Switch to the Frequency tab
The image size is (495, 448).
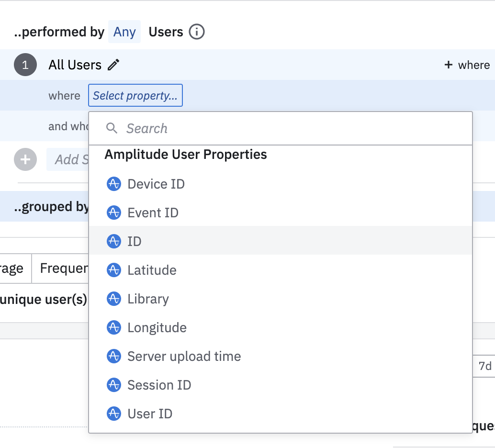[x=62, y=269]
